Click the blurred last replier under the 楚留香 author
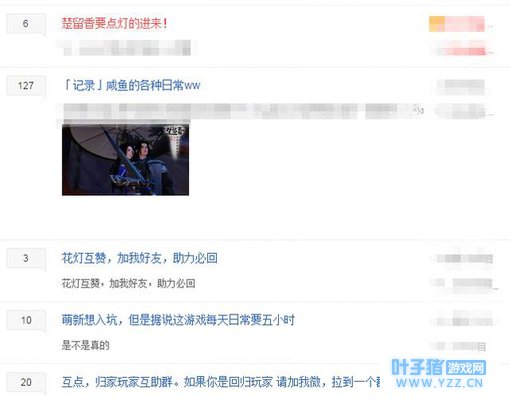 pyautogui.click(x=459, y=48)
